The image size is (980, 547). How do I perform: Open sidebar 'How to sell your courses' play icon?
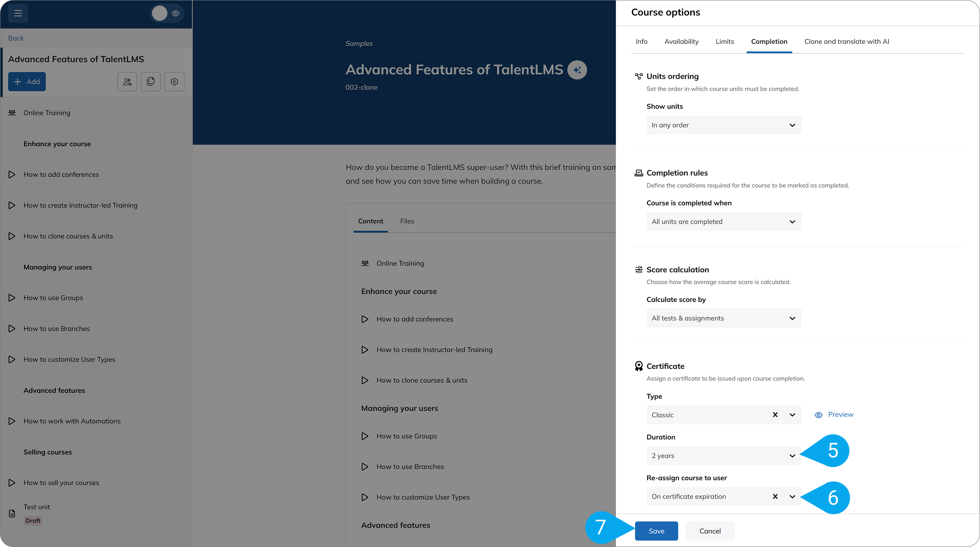[x=12, y=483]
